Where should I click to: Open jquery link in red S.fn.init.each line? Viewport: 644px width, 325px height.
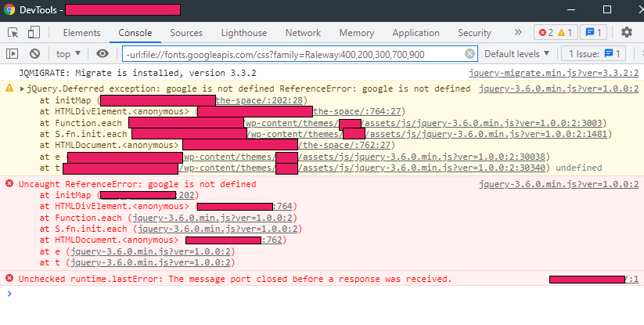218,229
